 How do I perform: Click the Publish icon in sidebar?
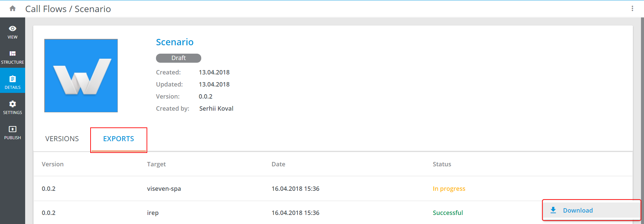click(x=12, y=129)
